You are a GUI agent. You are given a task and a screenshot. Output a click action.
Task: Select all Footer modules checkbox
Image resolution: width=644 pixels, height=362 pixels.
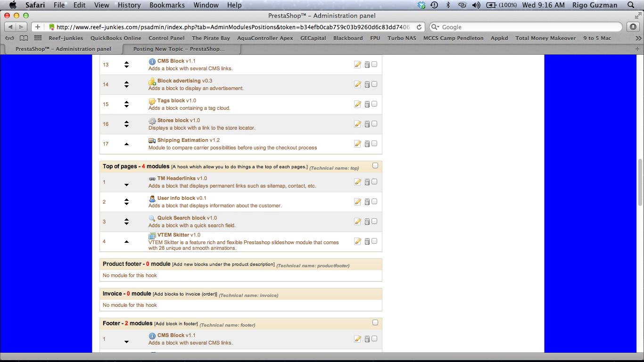[x=375, y=322]
